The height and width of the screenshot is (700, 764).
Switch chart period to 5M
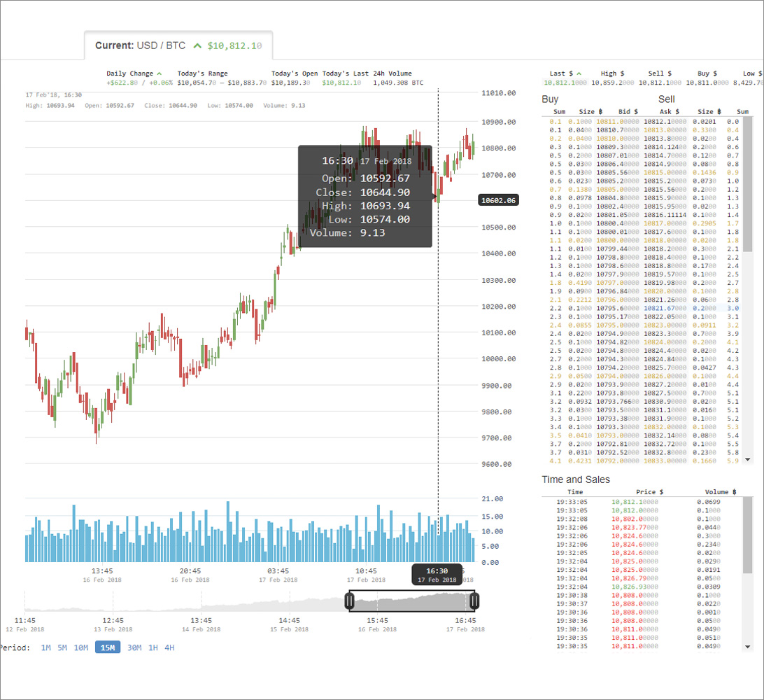coord(62,647)
